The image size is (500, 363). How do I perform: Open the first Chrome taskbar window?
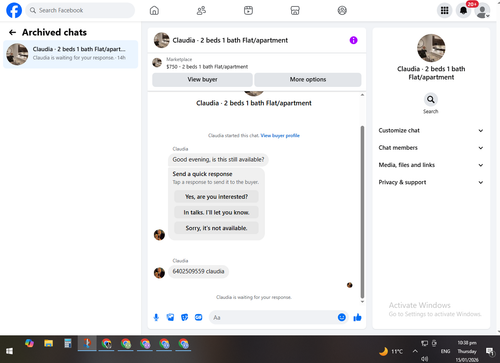pos(106,343)
